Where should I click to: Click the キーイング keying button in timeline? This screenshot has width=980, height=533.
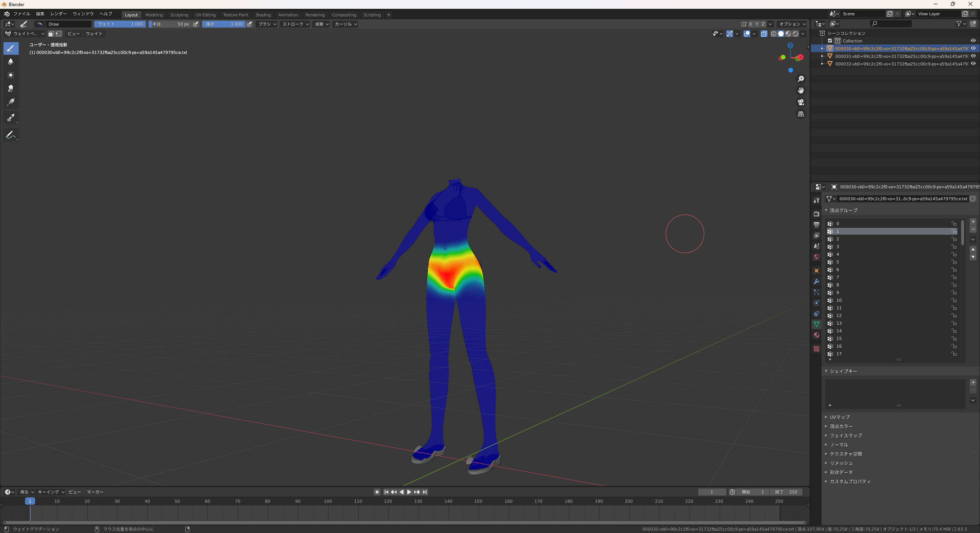[x=51, y=492]
